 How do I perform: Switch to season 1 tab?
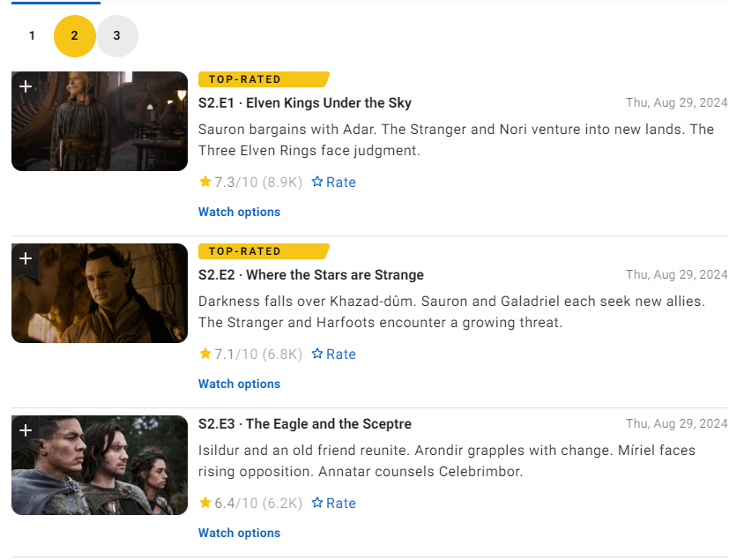tap(32, 36)
